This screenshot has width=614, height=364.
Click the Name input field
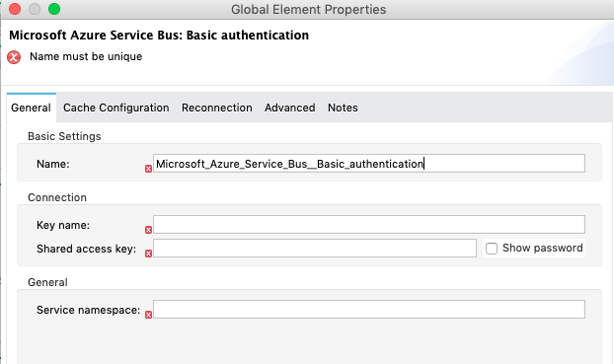click(369, 163)
